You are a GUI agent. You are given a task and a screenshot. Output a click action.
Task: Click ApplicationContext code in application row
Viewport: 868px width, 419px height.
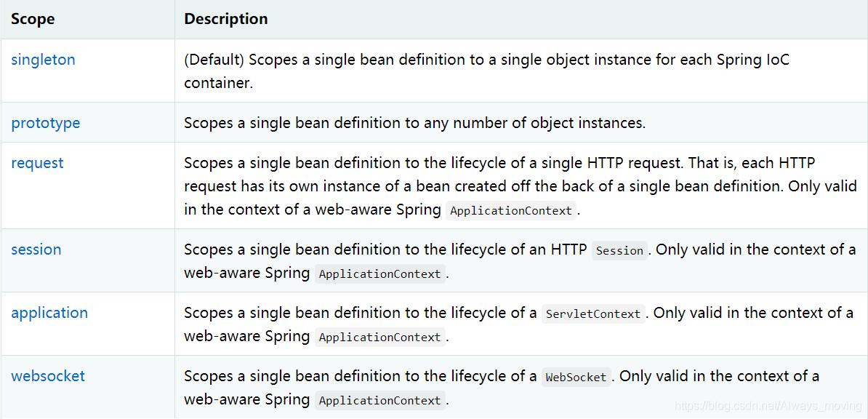click(x=379, y=337)
